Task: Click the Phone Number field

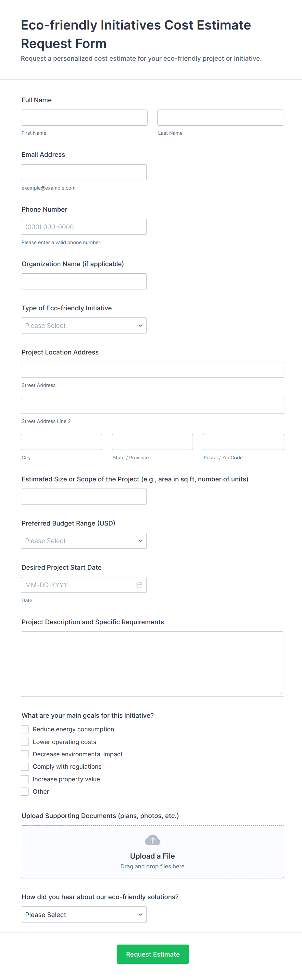Action: click(x=84, y=227)
